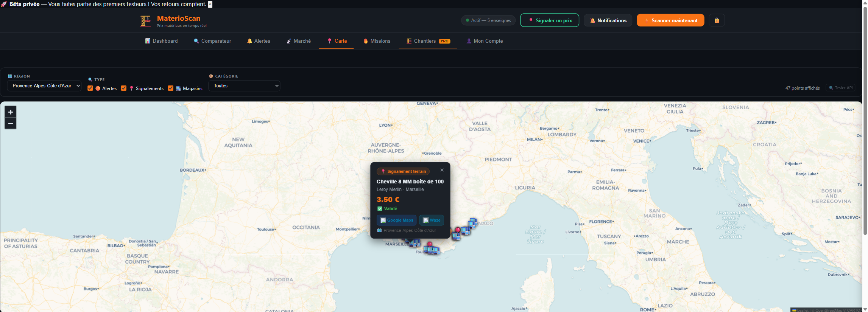This screenshot has height=312, width=868.
Task: Click the validated check icon in popup
Action: (x=380, y=209)
